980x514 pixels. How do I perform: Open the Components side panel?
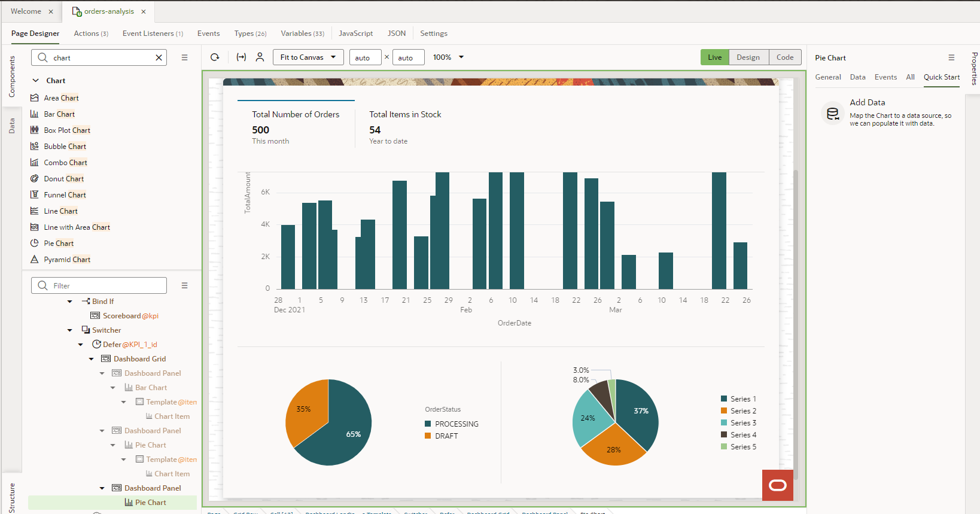[x=11, y=77]
